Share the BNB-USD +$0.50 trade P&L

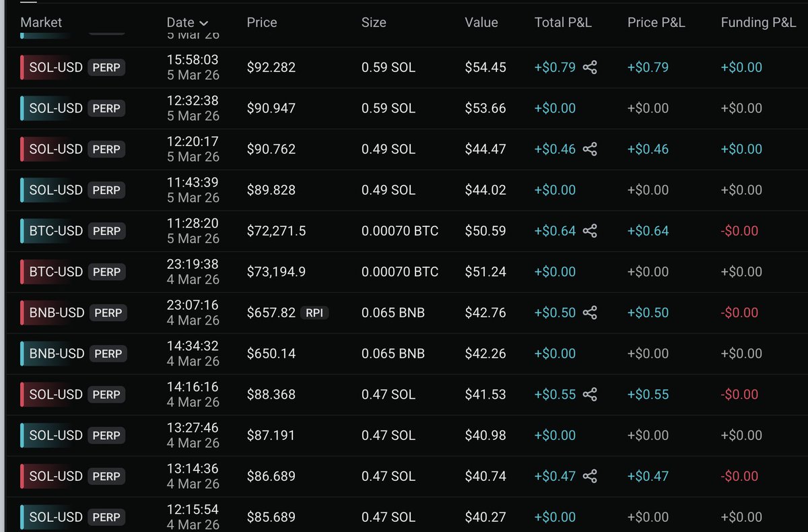(590, 312)
